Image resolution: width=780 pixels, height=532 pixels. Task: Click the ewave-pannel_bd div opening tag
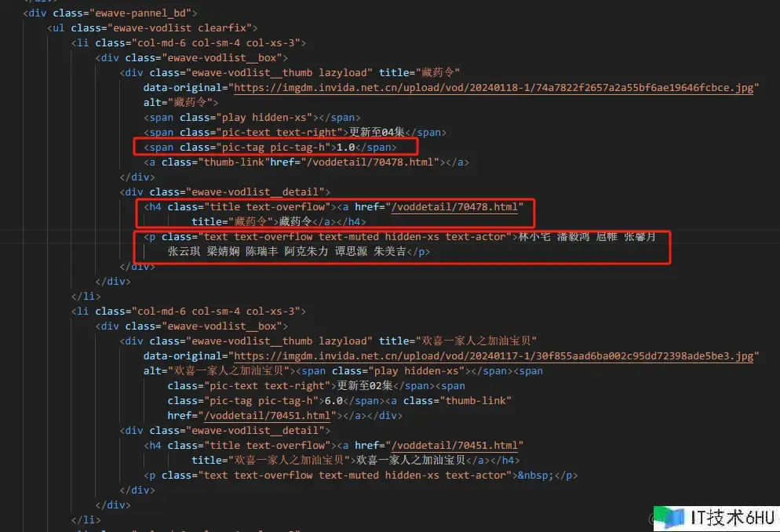110,13
